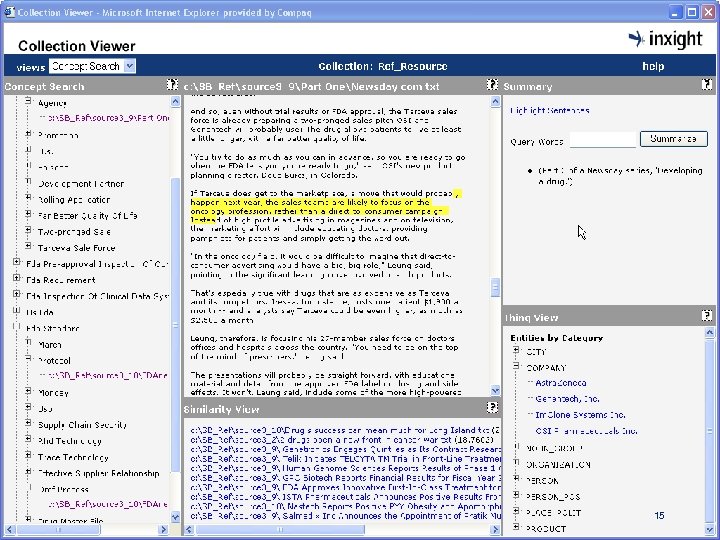Image resolution: width=720 pixels, height=540 pixels.
Task: Open the OSI Pharmaceuticals Inc. entity
Action: pyautogui.click(x=586, y=431)
